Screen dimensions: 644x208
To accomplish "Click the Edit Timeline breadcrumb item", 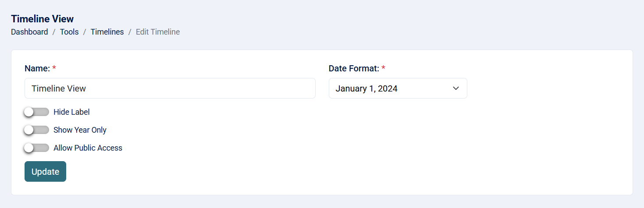I will (157, 32).
